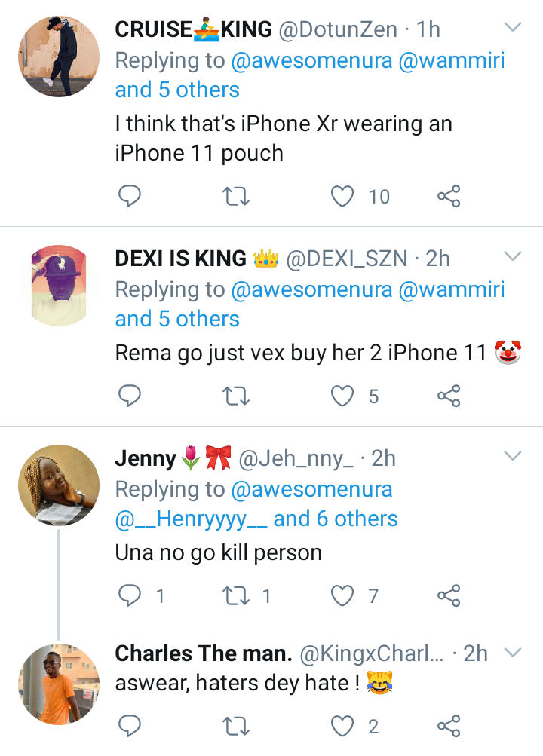Image resolution: width=543 pixels, height=756 pixels.
Task: Like Jenny's tweet with 7 likes
Action: click(x=343, y=596)
